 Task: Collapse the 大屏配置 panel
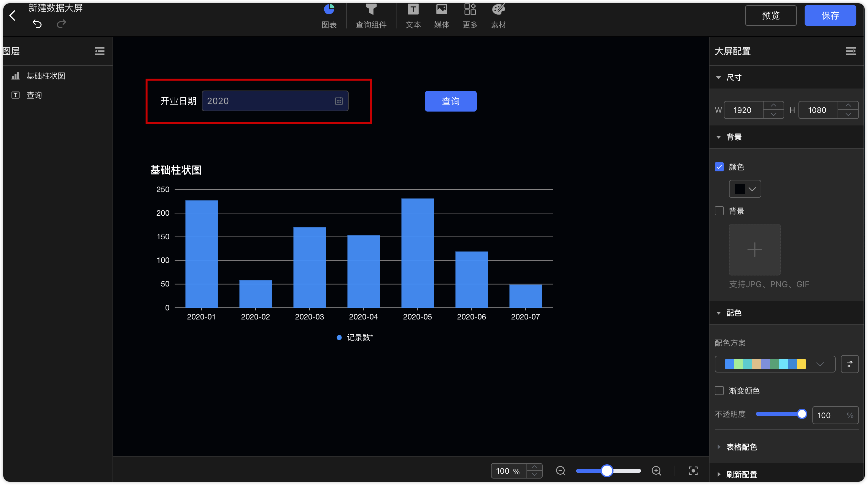(851, 51)
